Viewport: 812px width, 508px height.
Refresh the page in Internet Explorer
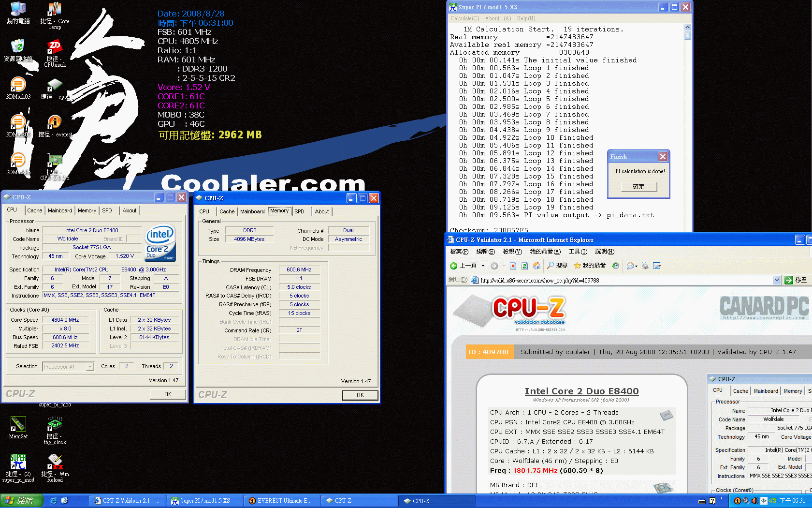coord(524,266)
